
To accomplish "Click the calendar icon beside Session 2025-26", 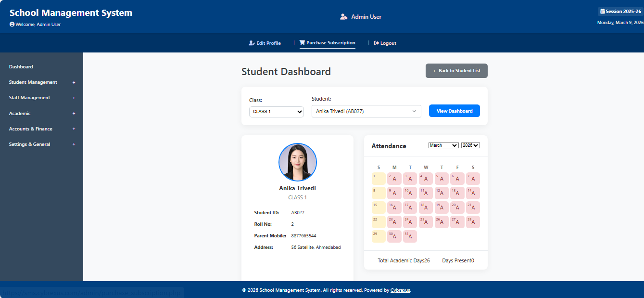I will tap(602, 11).
